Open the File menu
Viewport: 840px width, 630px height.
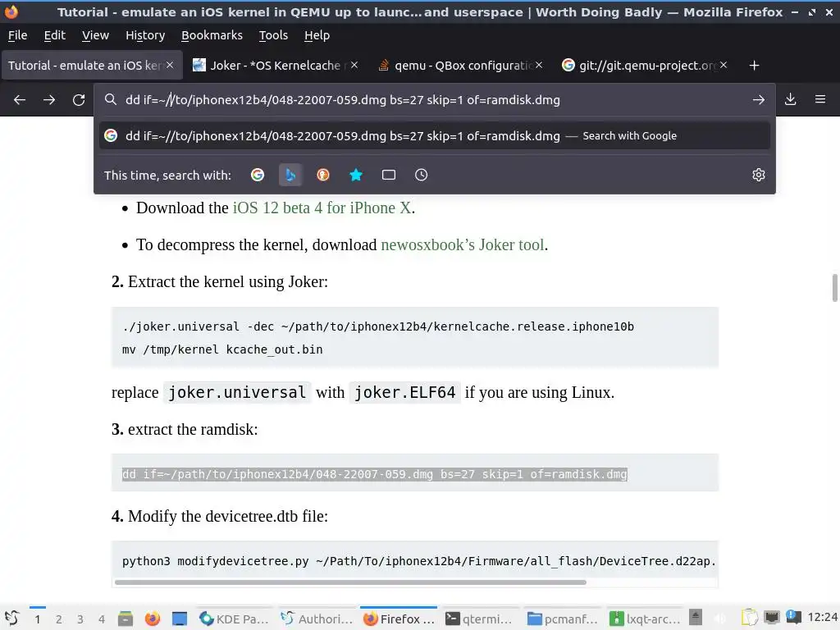tap(18, 35)
